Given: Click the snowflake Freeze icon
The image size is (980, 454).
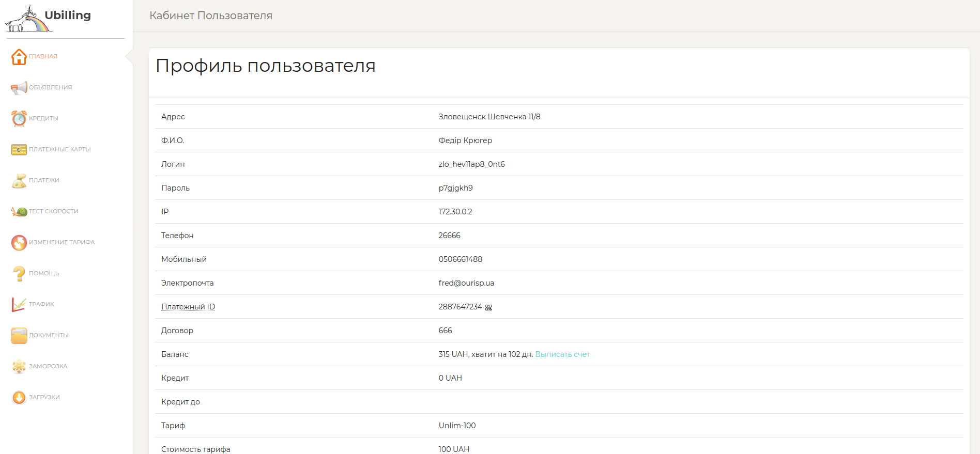Looking at the screenshot, I should 19,367.
